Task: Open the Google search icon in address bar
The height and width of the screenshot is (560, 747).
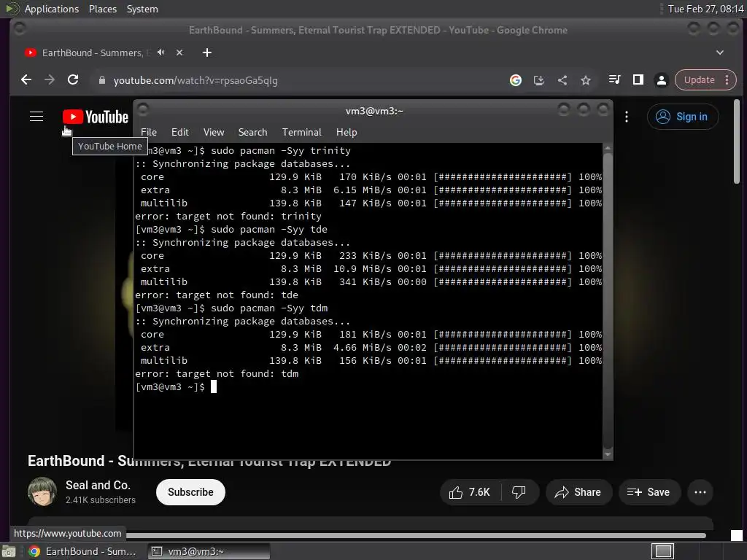Action: point(516,80)
